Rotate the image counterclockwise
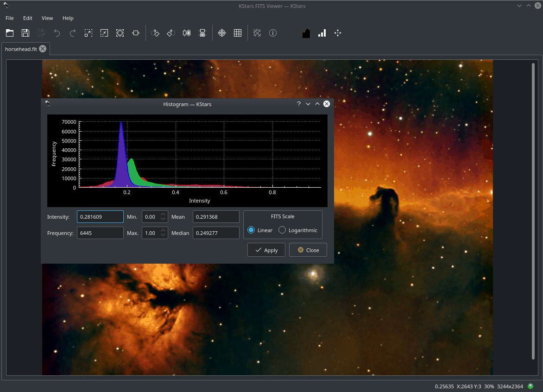Screen dimensions: 543x392 (170, 33)
